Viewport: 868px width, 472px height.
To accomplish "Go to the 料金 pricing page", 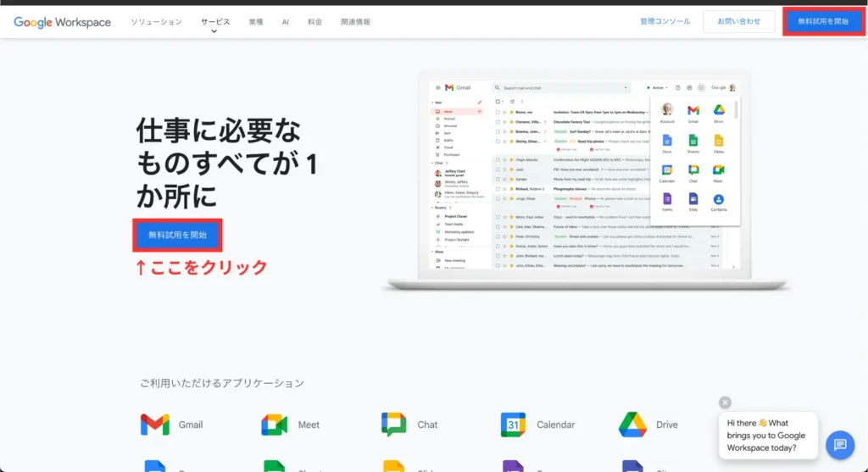I will [314, 22].
